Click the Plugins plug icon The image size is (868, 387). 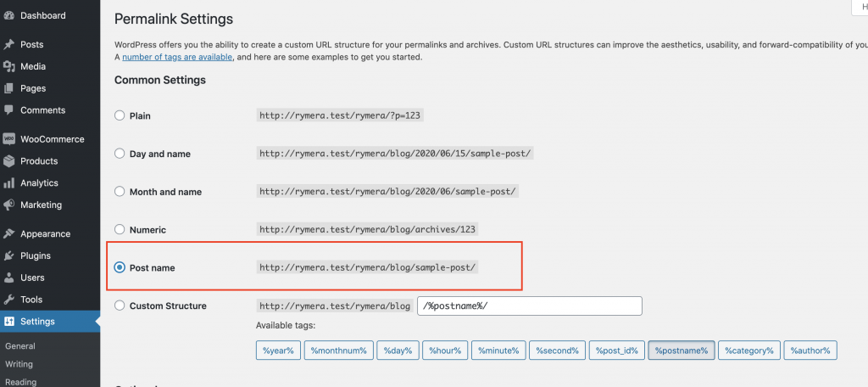point(9,255)
